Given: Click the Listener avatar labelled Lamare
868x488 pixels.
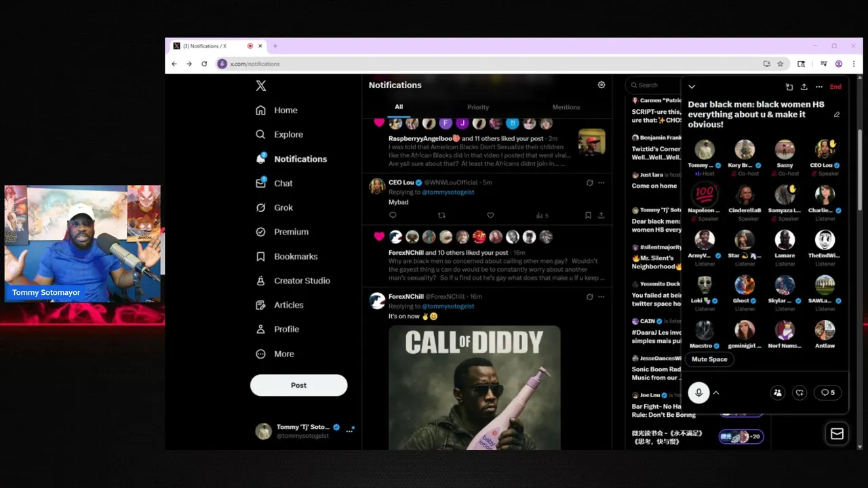Looking at the screenshot, I should pos(785,240).
